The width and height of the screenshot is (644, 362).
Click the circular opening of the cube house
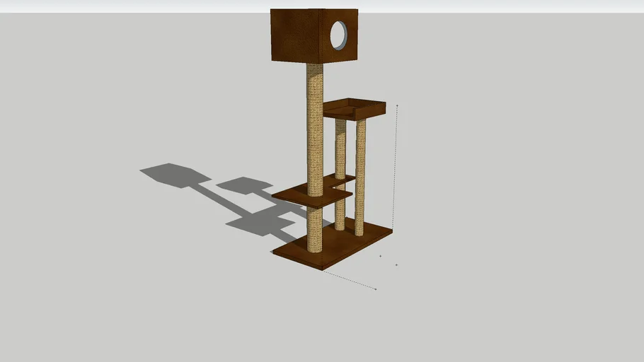[x=339, y=35]
